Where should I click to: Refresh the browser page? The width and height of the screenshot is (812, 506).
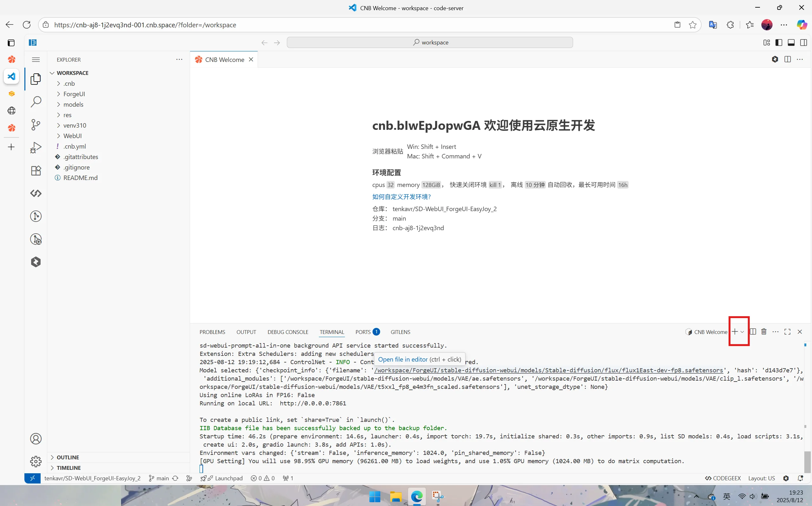(27, 25)
